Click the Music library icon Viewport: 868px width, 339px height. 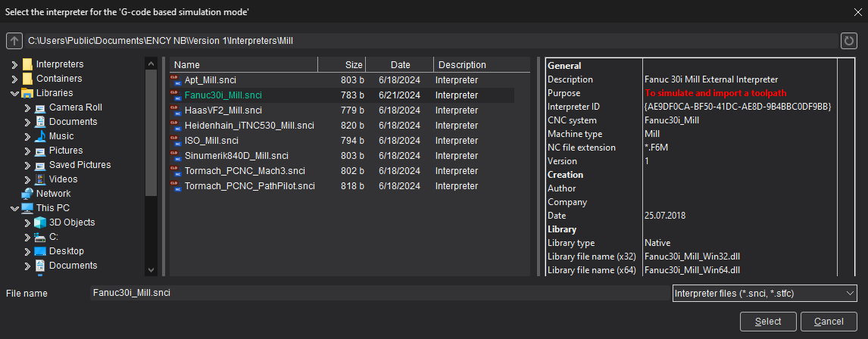[x=40, y=136]
